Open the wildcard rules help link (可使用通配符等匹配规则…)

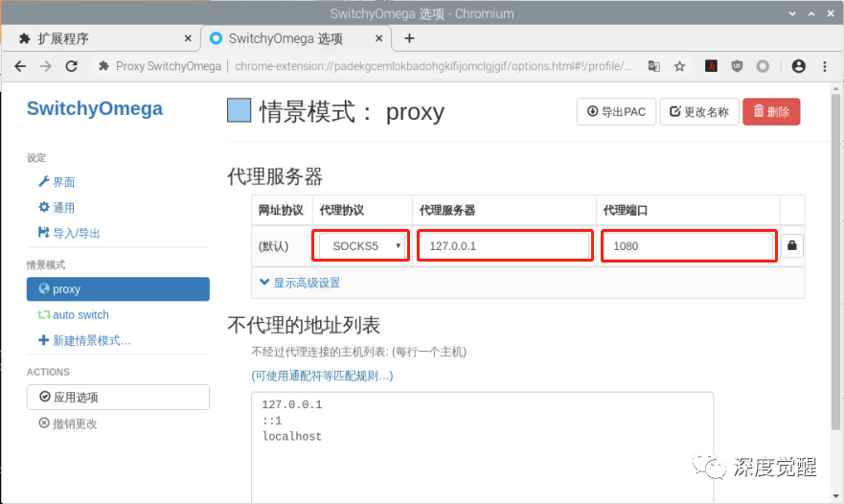(x=322, y=376)
